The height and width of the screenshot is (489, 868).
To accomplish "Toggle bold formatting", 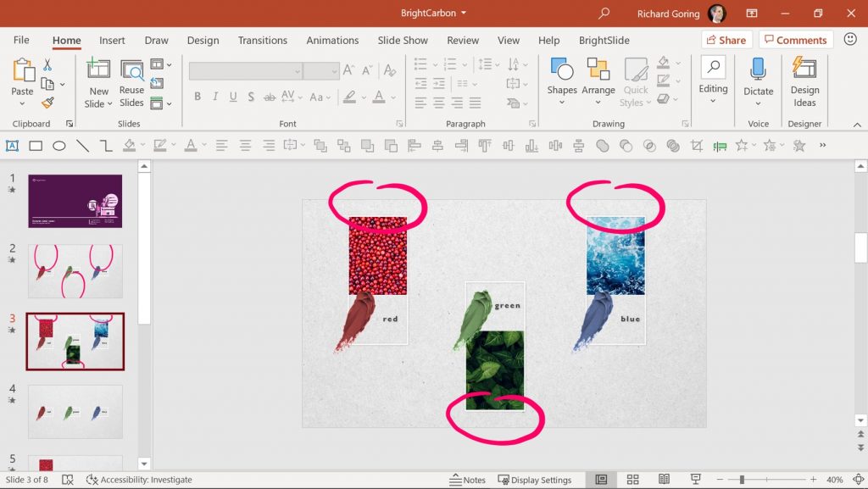I will 198,97.
